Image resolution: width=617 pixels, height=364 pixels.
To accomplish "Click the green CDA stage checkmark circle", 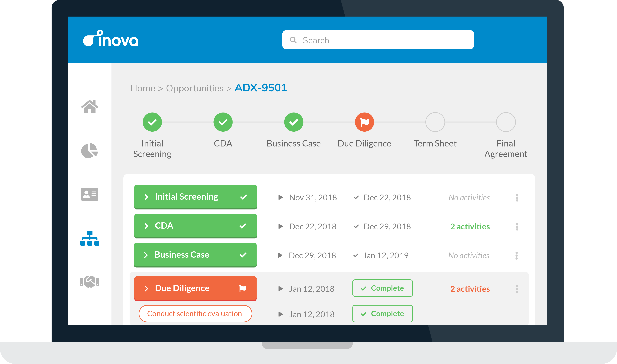I will click(x=223, y=122).
